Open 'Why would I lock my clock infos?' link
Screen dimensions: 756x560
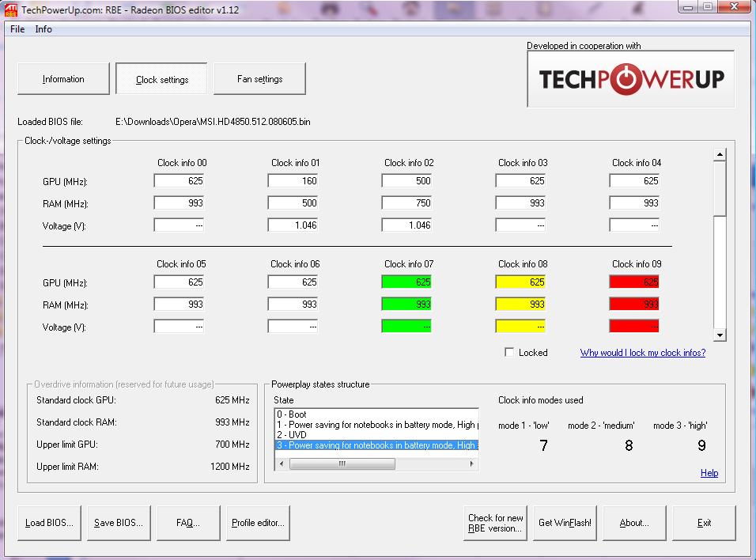pyautogui.click(x=643, y=353)
